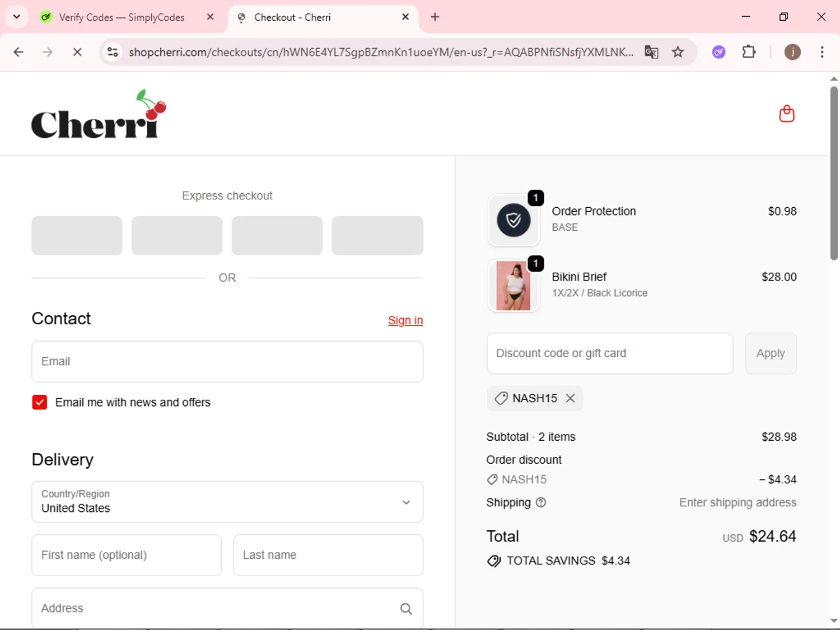The width and height of the screenshot is (840, 630).
Task: Open the purple SimplyCodes extension icon
Action: coord(718,52)
